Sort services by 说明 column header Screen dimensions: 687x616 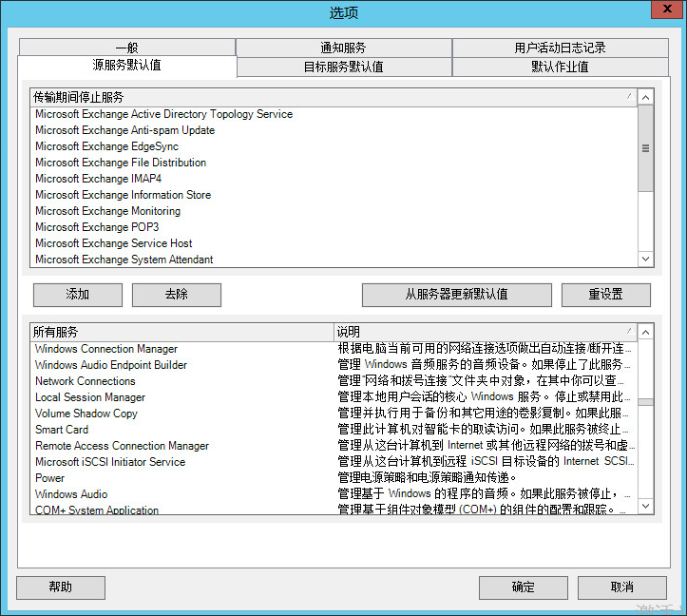tap(485, 332)
